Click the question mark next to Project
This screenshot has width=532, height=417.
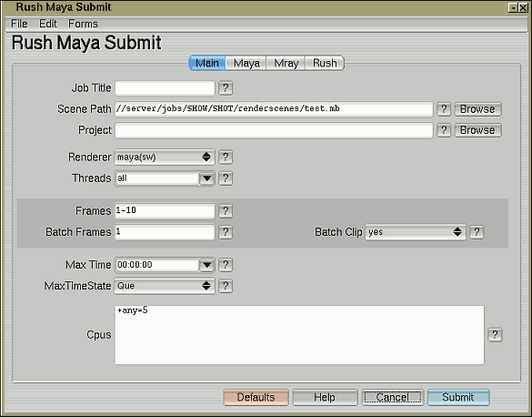click(444, 130)
